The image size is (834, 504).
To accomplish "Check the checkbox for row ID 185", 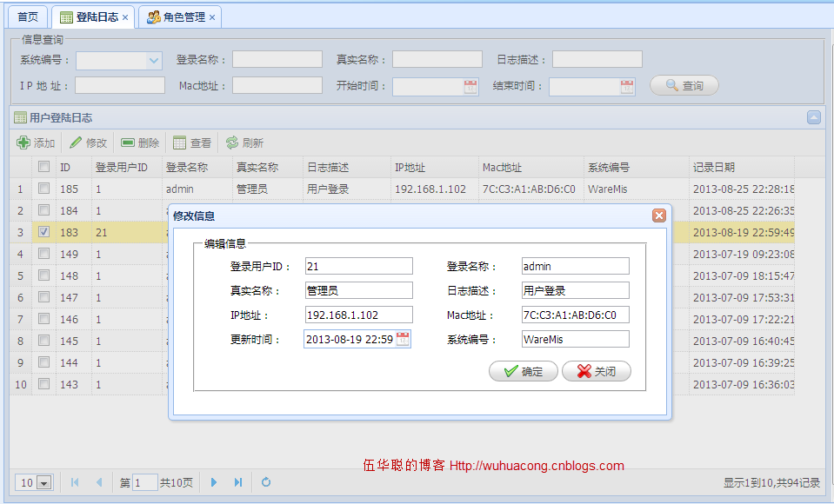I will pyautogui.click(x=44, y=189).
